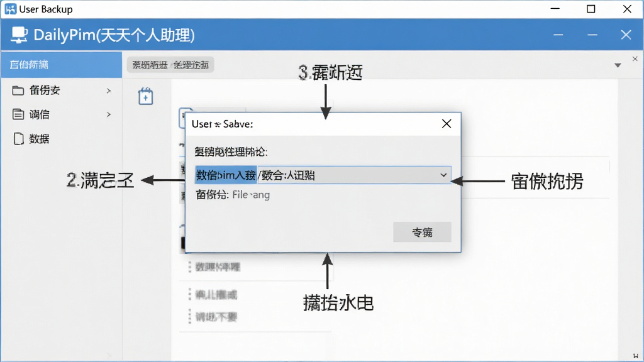
Task: Minimize the DailyPim blue window
Action: 558,35
